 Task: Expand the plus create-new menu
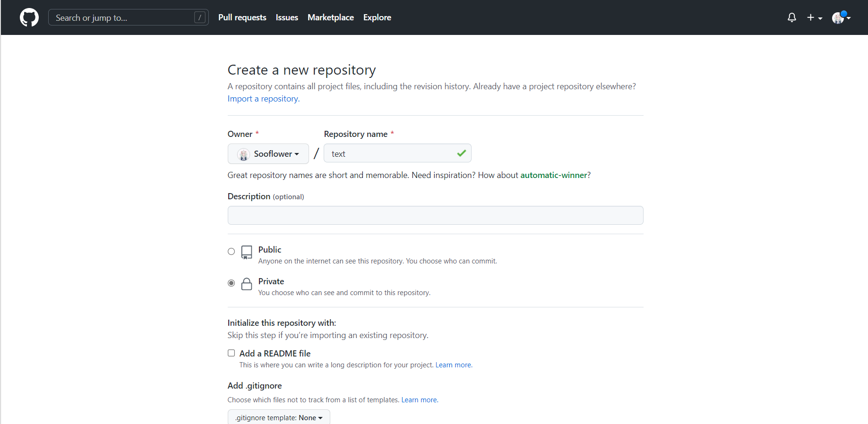[814, 17]
